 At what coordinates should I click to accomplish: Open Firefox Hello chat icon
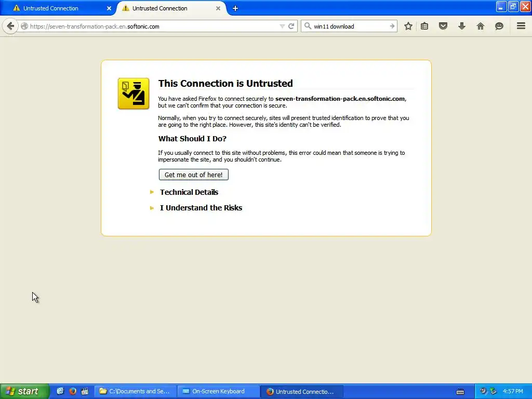tap(499, 26)
